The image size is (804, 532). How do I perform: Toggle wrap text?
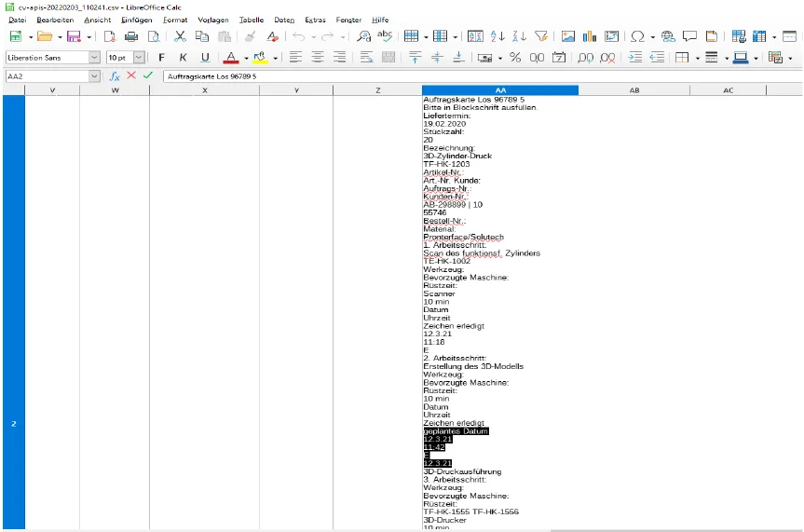366,58
